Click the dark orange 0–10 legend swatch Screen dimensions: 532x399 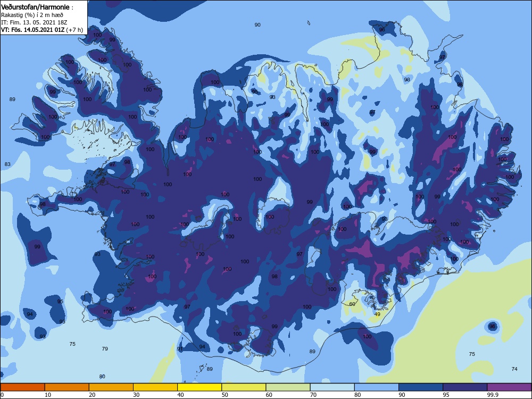[x=22, y=387]
